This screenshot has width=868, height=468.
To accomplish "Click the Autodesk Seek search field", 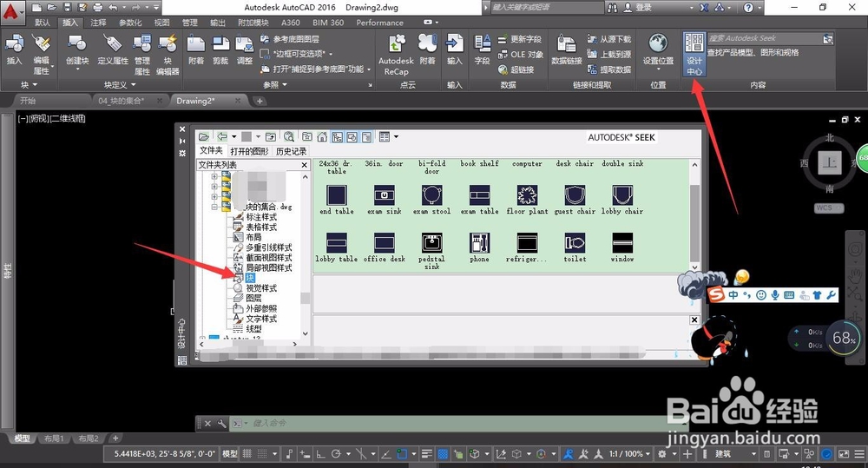I will 765,38.
